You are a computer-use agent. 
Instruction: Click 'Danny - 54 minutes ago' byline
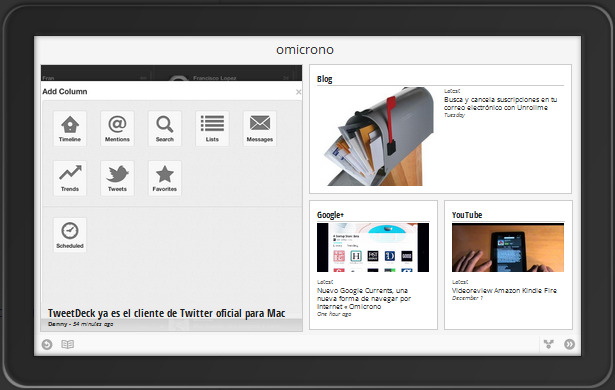point(80,324)
